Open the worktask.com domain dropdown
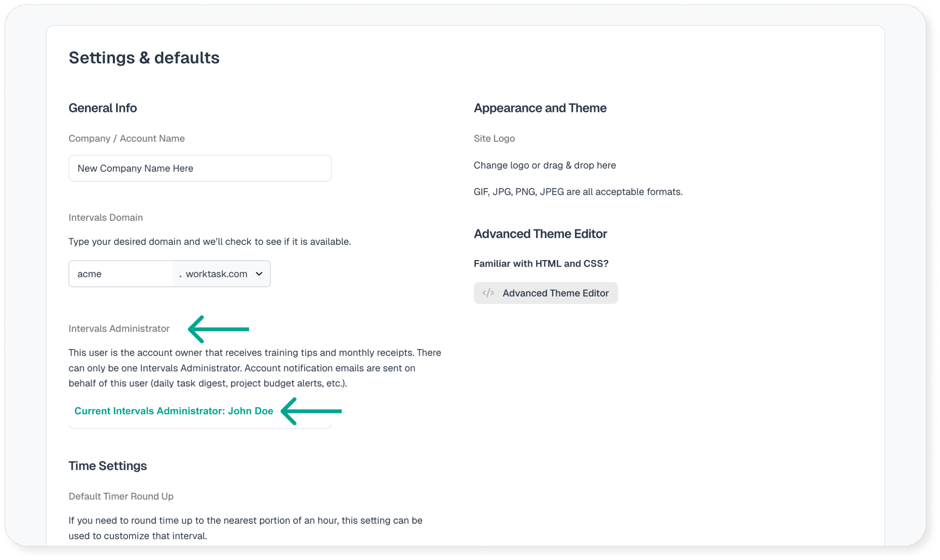Viewport: 940px width, 560px height. pyautogui.click(x=221, y=274)
